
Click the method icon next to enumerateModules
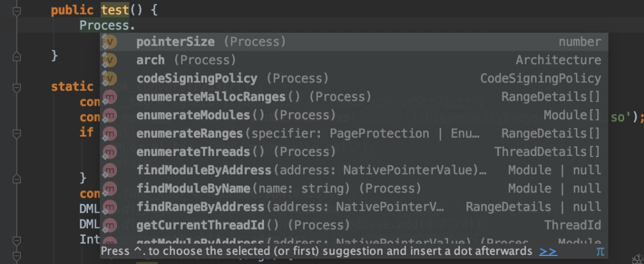[x=109, y=115]
